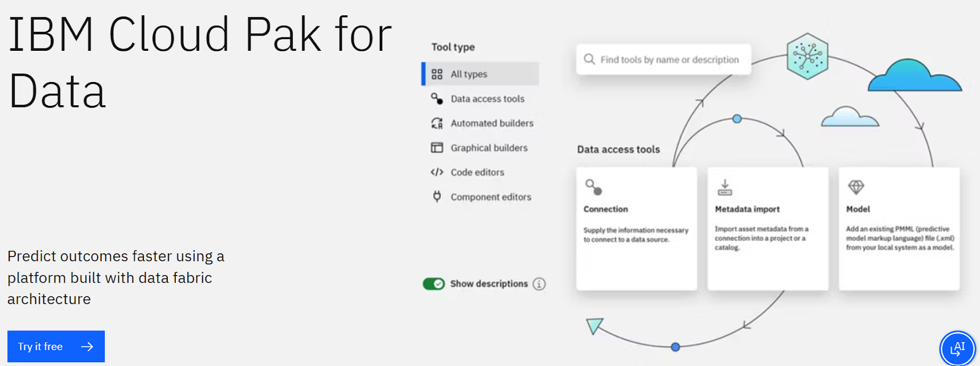Click the Data access tools connector icon
This screenshot has height=366, width=980.
click(437, 99)
